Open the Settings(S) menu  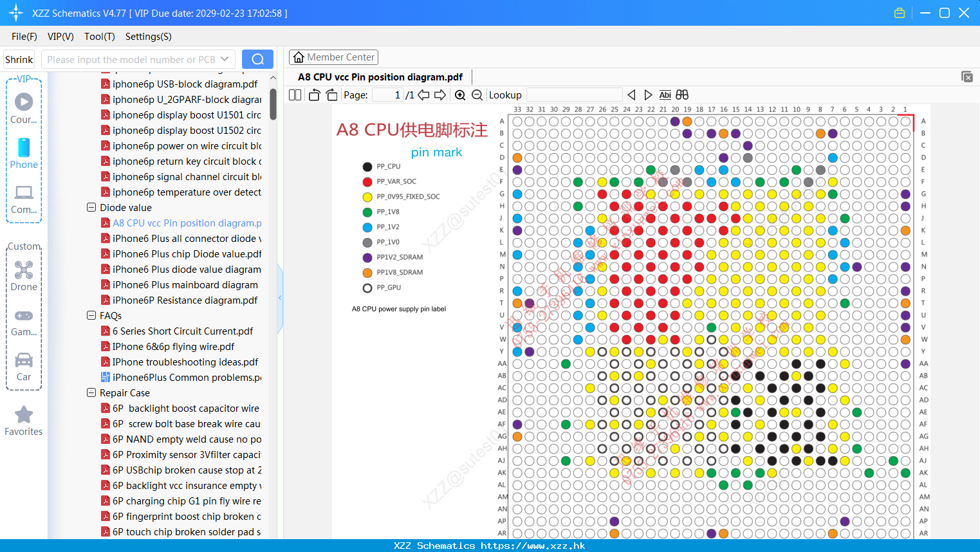(149, 37)
